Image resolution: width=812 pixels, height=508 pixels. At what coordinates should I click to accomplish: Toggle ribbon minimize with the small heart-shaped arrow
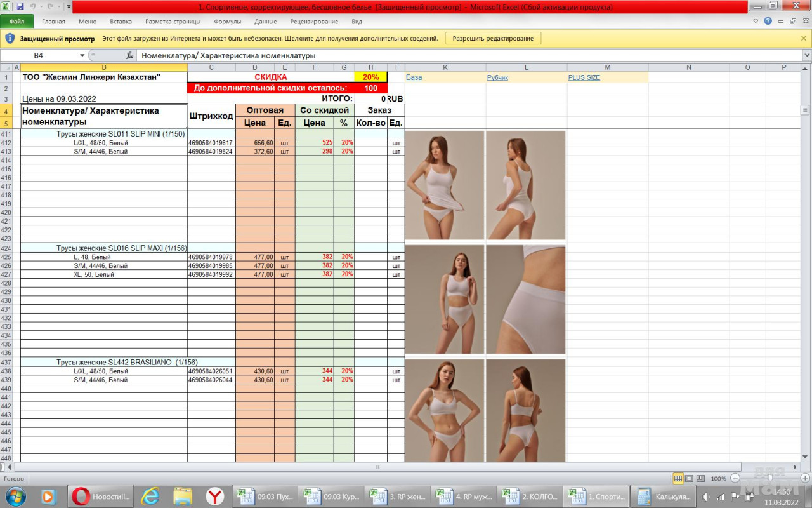click(x=756, y=21)
